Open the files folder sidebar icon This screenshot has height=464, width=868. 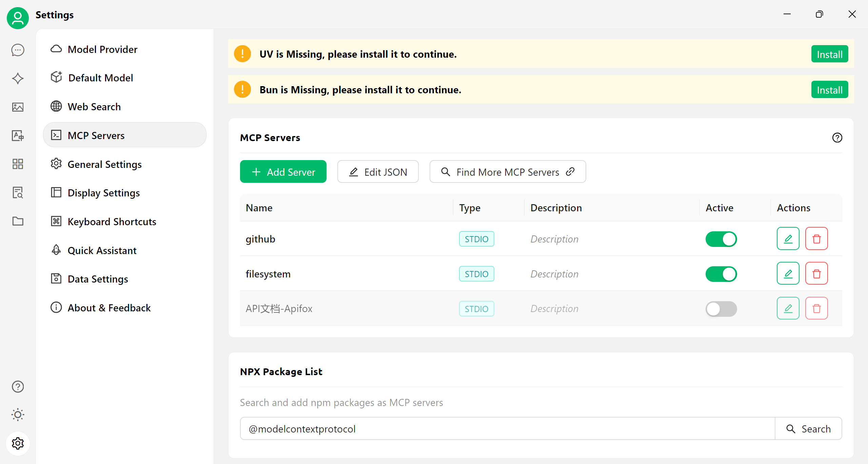[18, 221]
